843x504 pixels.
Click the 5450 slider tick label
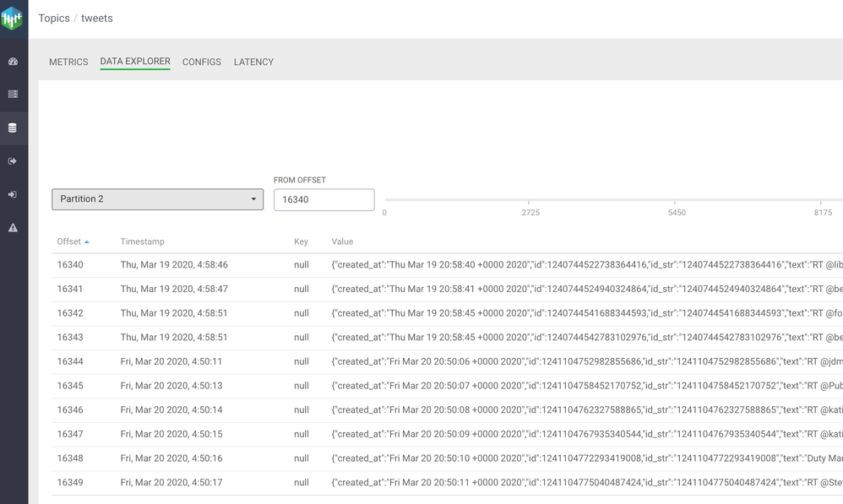click(x=677, y=213)
